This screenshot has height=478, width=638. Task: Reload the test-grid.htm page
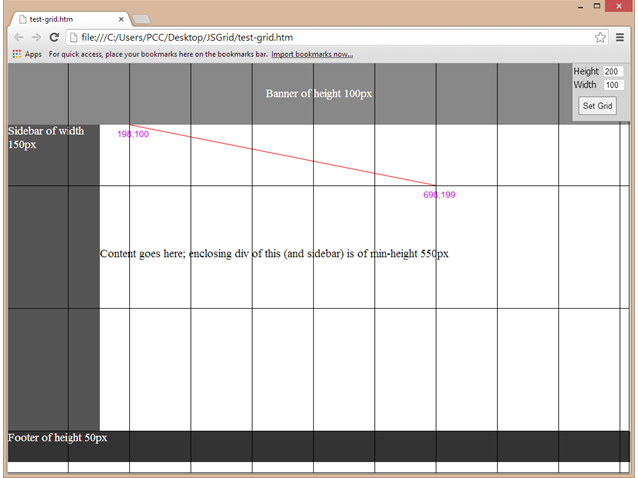coord(55,37)
